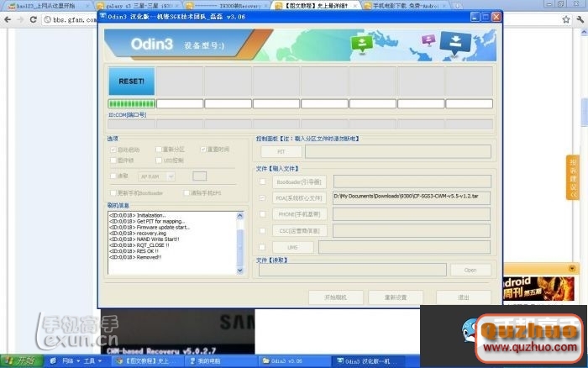The image size is (588, 368).
Task: Click the Bootloader file path field
Action: [x=412, y=181]
